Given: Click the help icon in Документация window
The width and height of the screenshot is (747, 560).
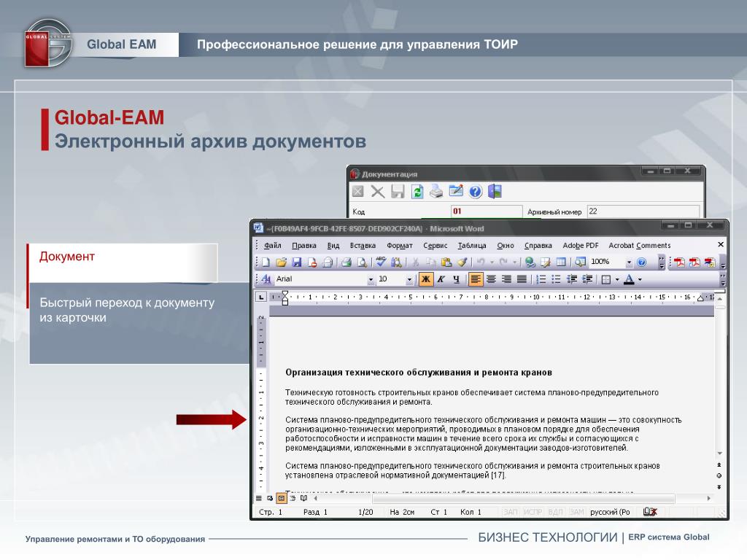Looking at the screenshot, I should coord(476,192).
